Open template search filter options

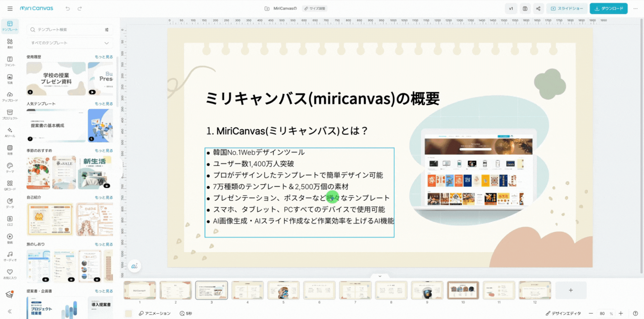107,30
